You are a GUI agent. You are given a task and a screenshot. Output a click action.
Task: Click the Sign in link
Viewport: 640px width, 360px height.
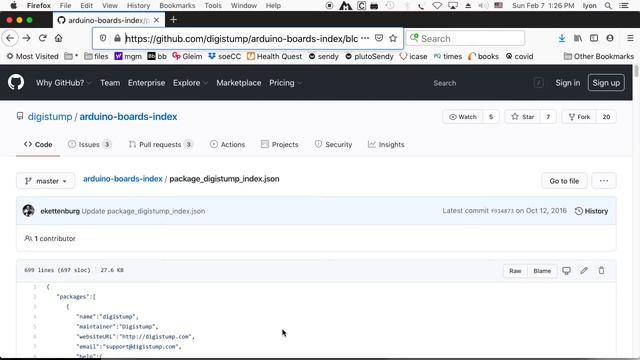(567, 83)
